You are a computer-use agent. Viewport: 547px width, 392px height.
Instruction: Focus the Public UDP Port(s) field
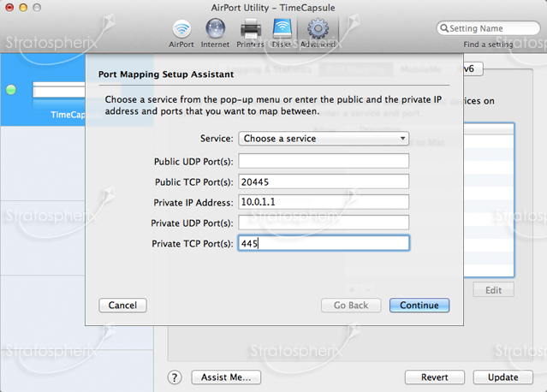[324, 161]
